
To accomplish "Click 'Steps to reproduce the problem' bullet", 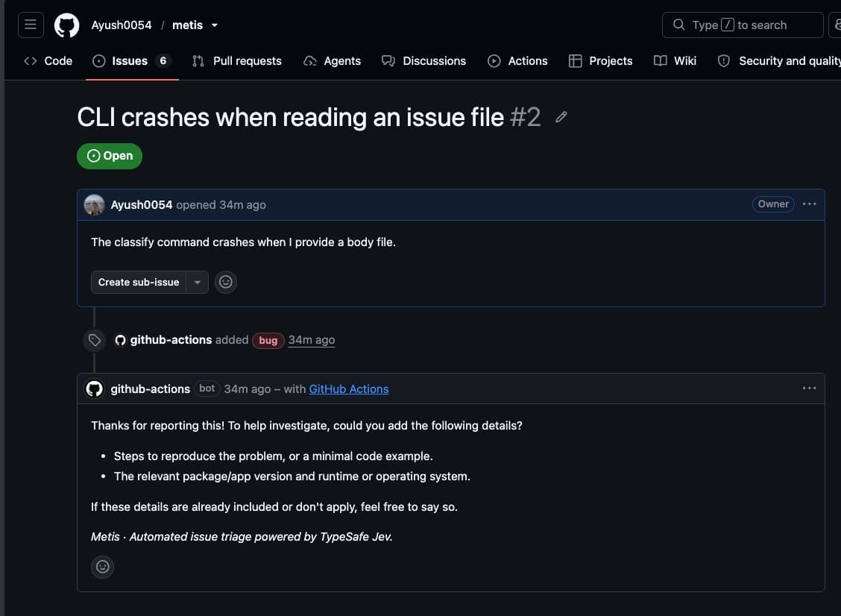I will point(273,456).
